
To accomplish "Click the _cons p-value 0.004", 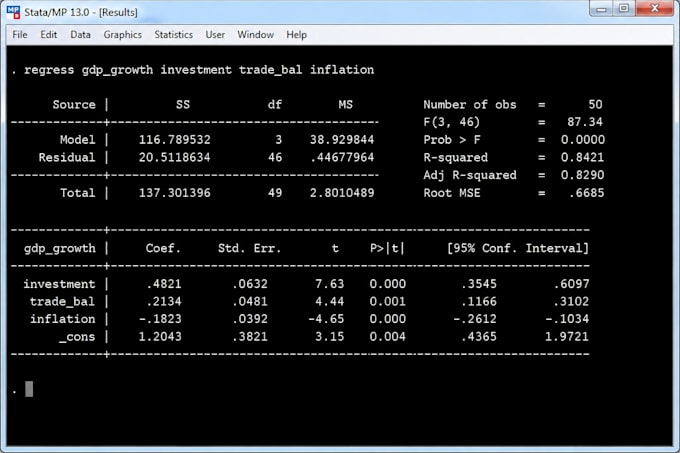I will 387,337.
